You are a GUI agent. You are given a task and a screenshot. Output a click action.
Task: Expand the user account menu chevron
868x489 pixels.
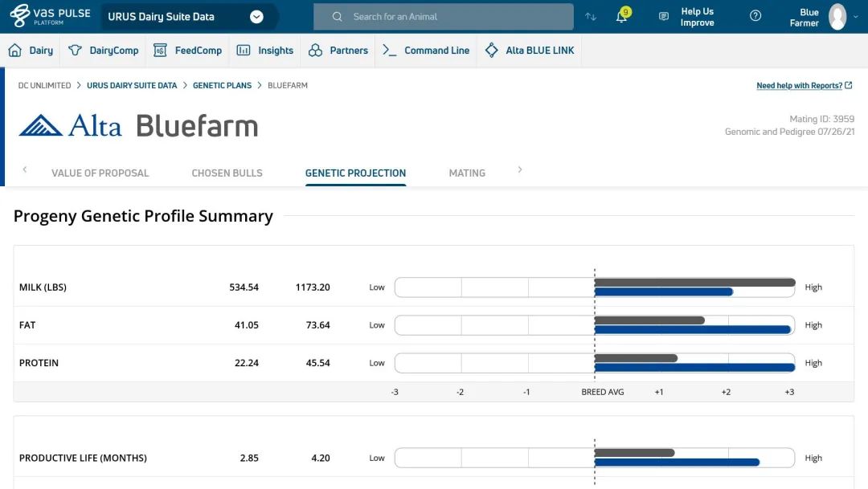(856, 17)
